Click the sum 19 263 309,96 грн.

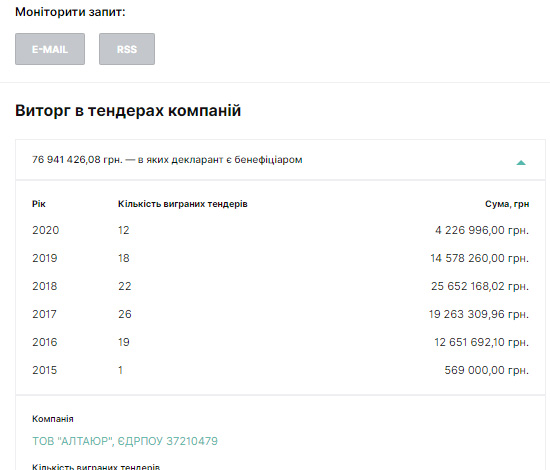[x=479, y=314]
